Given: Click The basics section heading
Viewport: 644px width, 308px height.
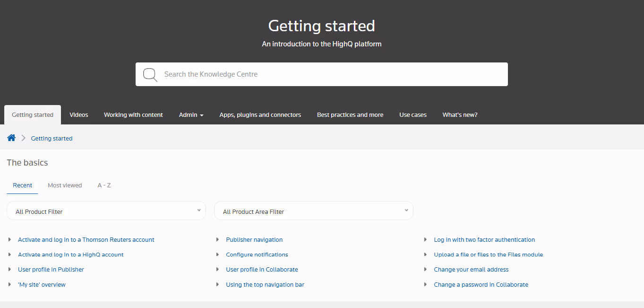Looking at the screenshot, I should point(27,163).
